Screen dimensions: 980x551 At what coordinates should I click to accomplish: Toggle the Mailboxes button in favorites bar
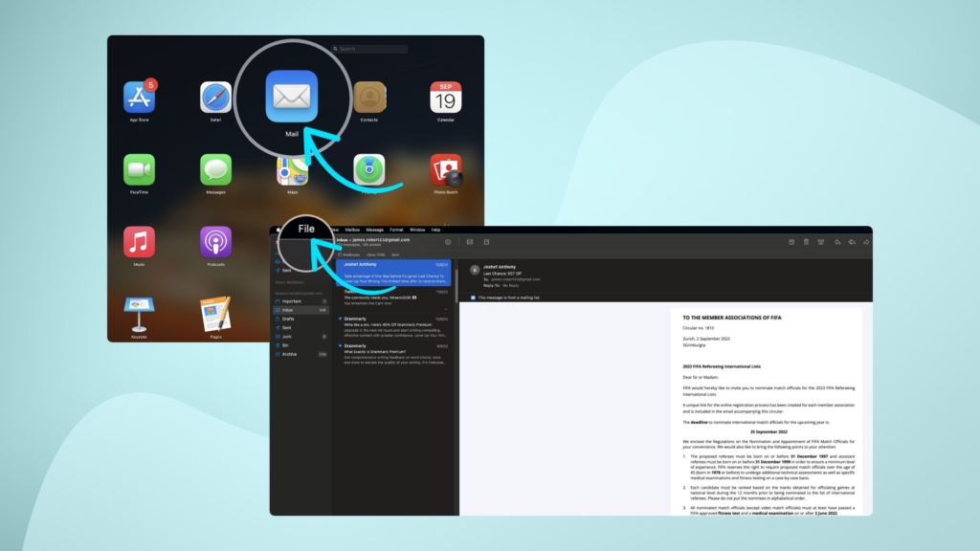[x=349, y=254]
